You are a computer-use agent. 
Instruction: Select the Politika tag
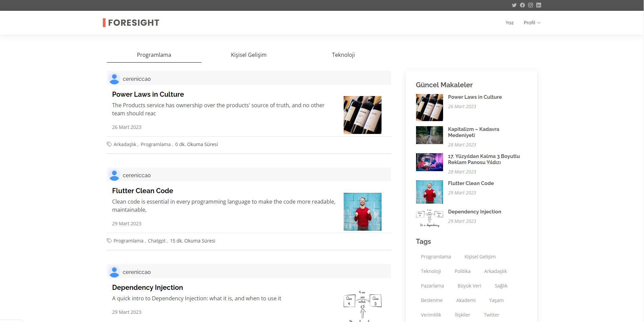click(462, 271)
